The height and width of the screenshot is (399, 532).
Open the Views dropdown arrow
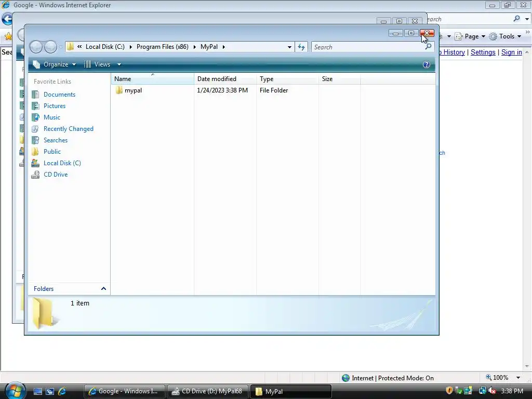tap(119, 64)
